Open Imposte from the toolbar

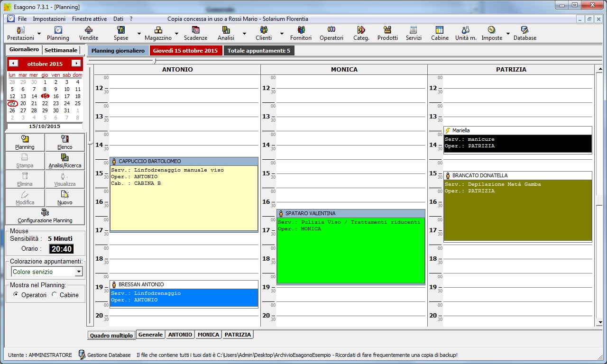[492, 33]
